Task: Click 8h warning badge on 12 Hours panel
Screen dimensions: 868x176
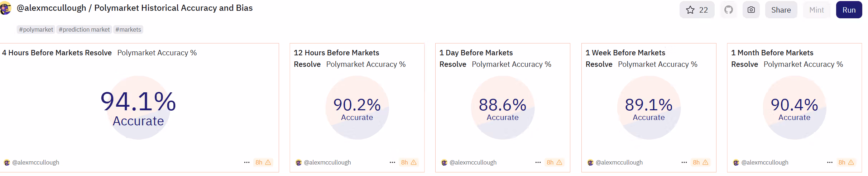Action: click(x=409, y=162)
